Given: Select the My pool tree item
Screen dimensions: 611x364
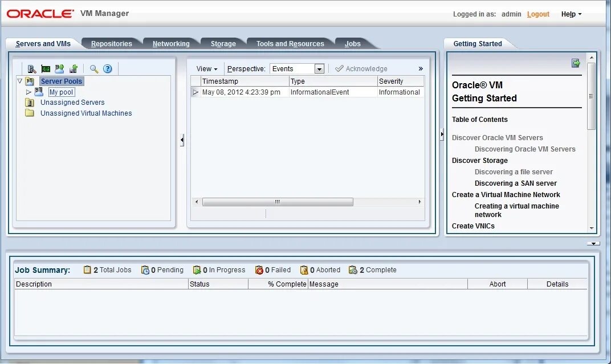Looking at the screenshot, I should [x=61, y=92].
